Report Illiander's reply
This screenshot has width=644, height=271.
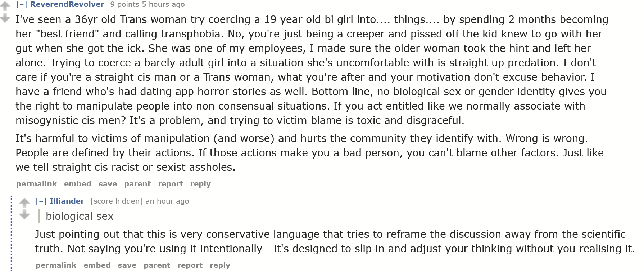(x=190, y=265)
